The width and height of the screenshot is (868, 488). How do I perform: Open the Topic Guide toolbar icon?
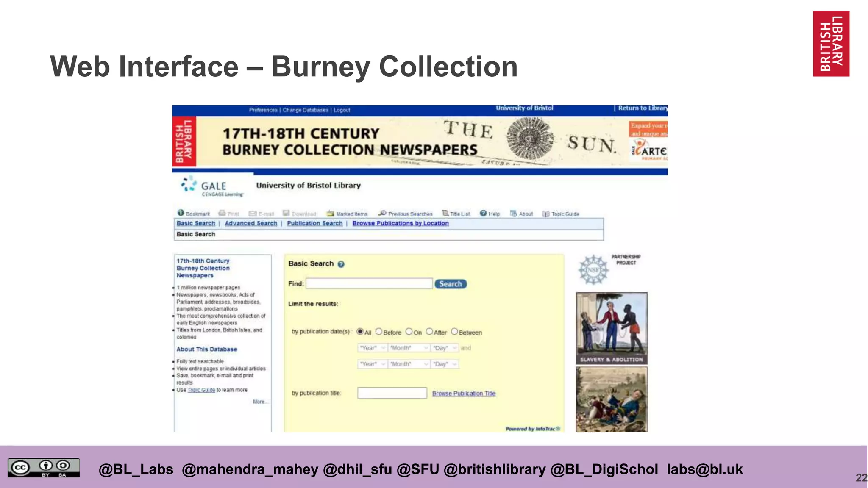(546, 214)
